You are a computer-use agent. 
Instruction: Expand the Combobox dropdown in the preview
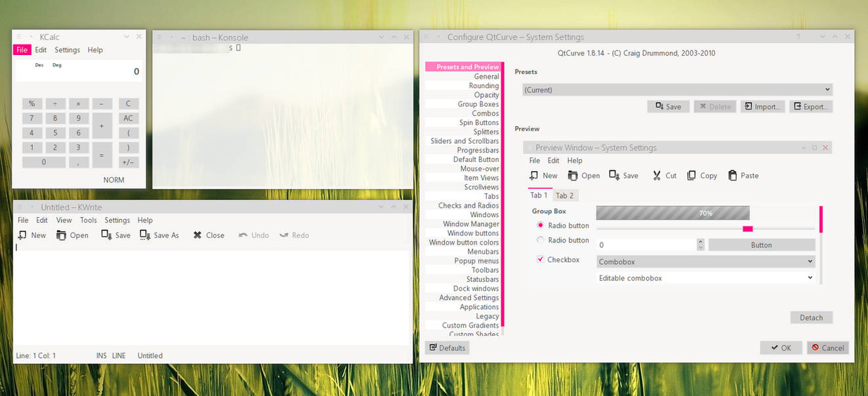(706, 262)
